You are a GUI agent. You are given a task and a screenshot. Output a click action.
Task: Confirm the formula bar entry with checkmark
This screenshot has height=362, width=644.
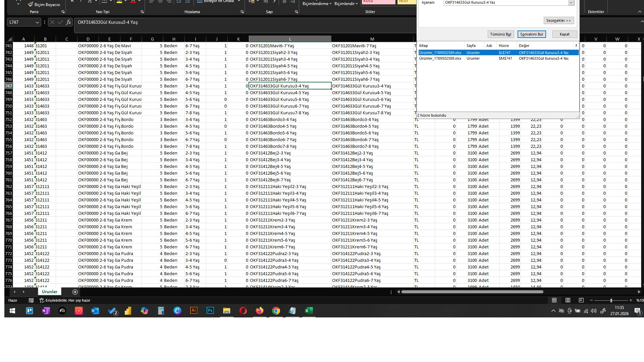[60, 22]
